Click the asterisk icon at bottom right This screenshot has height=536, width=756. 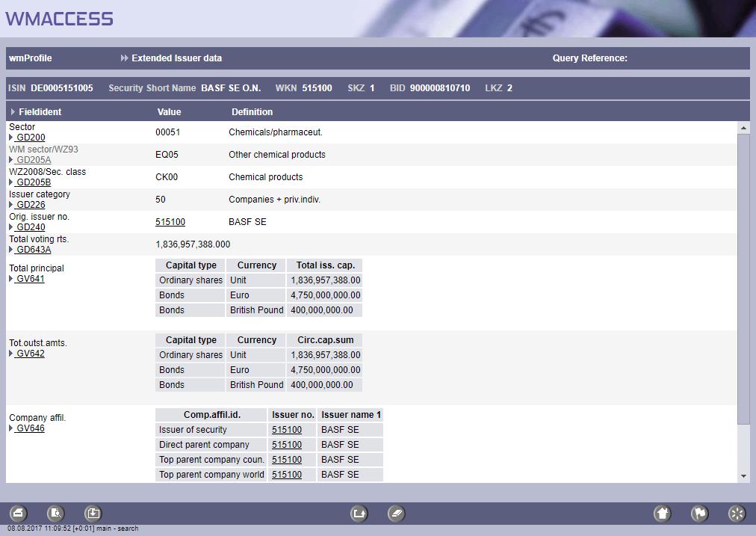737,514
